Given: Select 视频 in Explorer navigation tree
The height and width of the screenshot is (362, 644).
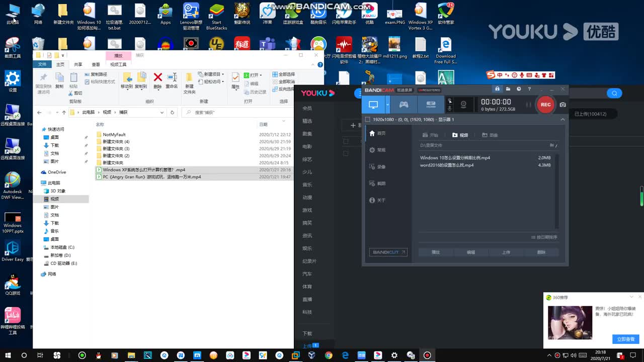Looking at the screenshot, I should [x=54, y=199].
